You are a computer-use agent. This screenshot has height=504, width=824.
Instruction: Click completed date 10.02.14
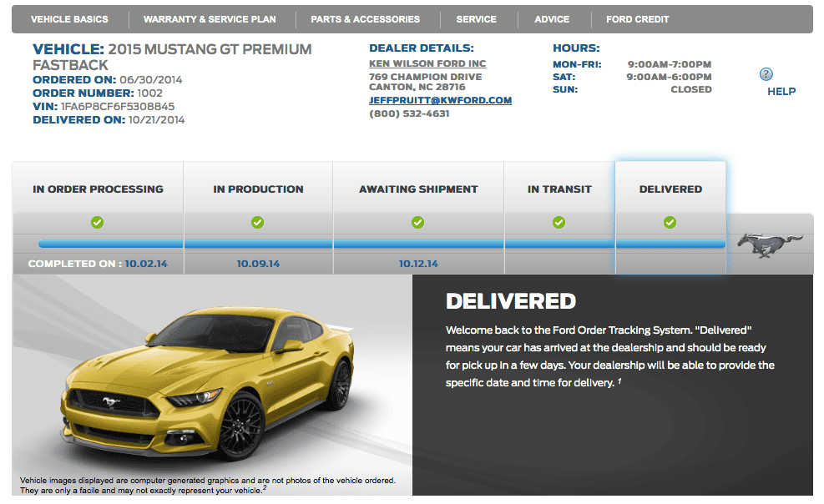(146, 264)
